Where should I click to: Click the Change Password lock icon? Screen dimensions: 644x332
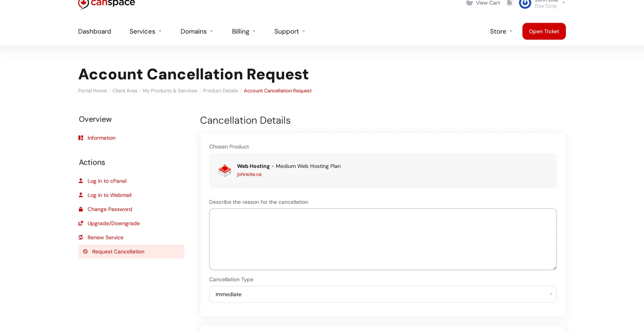point(81,209)
